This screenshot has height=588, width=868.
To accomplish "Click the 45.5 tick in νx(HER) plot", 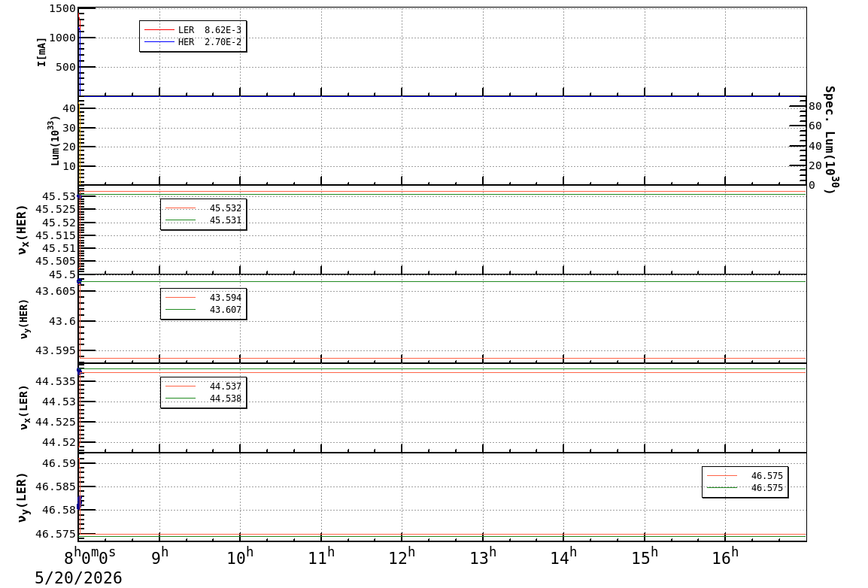I will point(62,274).
